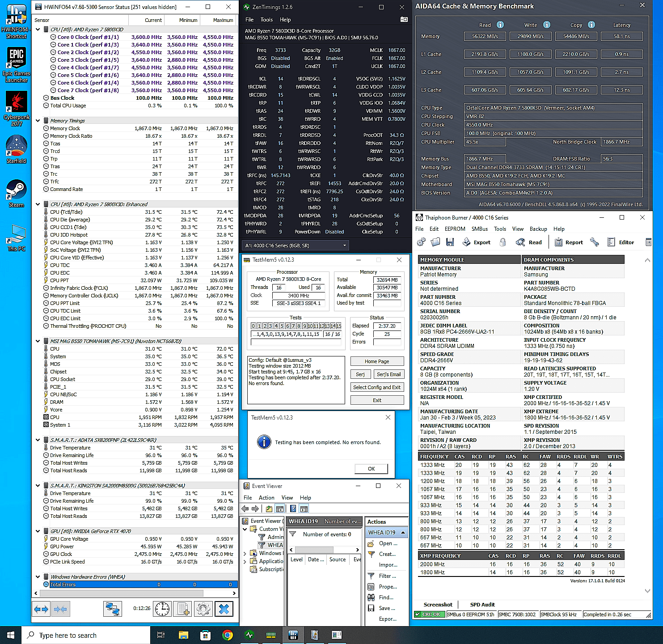
Task: Click TestMem5 Serj's Email button
Action: (389, 374)
